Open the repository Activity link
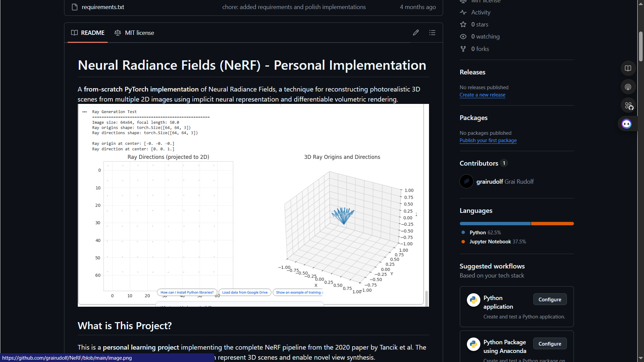 (481, 12)
